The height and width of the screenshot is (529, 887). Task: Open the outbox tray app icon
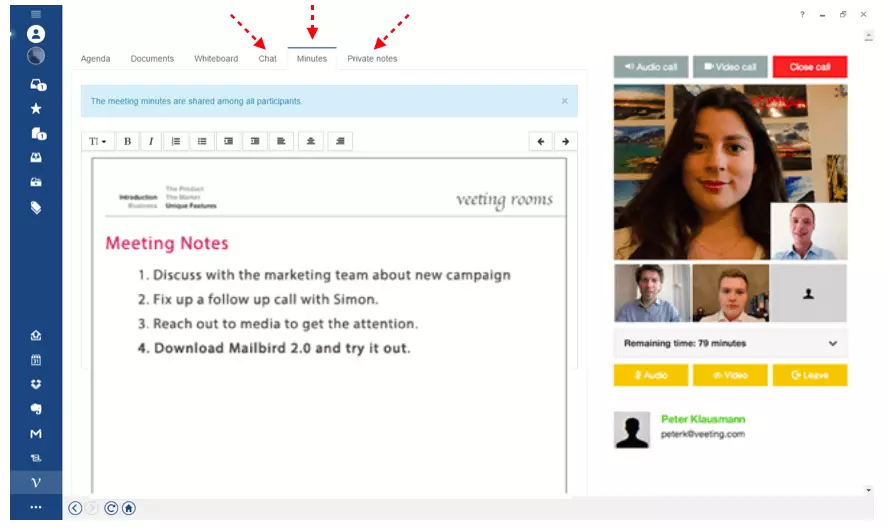(36, 336)
